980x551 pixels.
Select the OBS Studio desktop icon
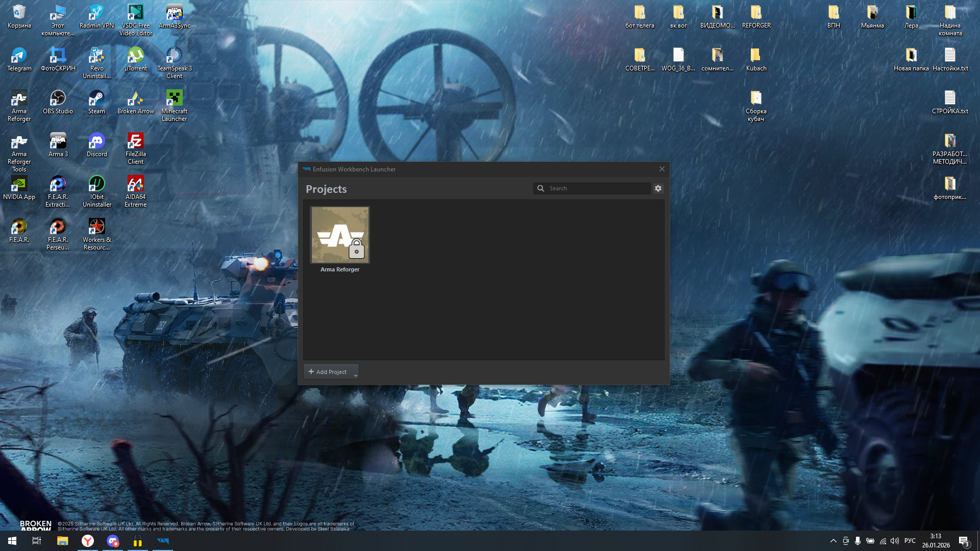pos(58,98)
